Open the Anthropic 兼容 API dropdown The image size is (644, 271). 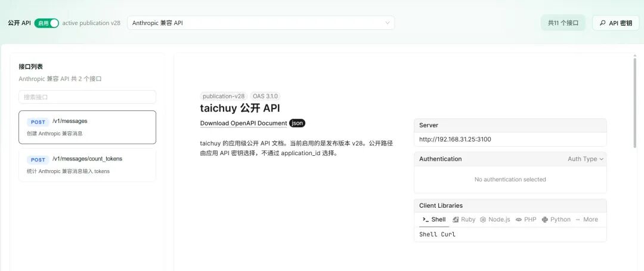(x=261, y=23)
